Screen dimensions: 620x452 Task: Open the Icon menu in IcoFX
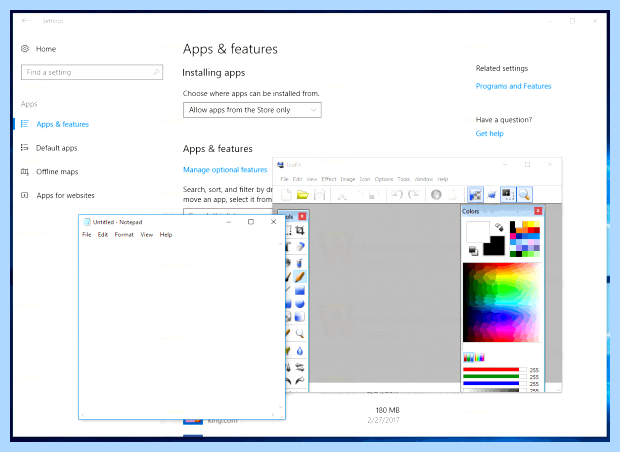tap(365, 179)
